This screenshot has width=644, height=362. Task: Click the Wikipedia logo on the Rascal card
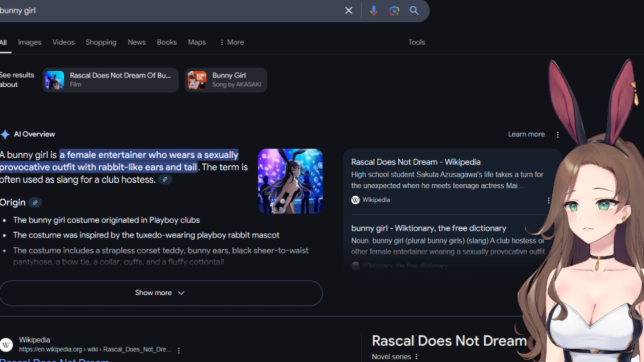(356, 200)
